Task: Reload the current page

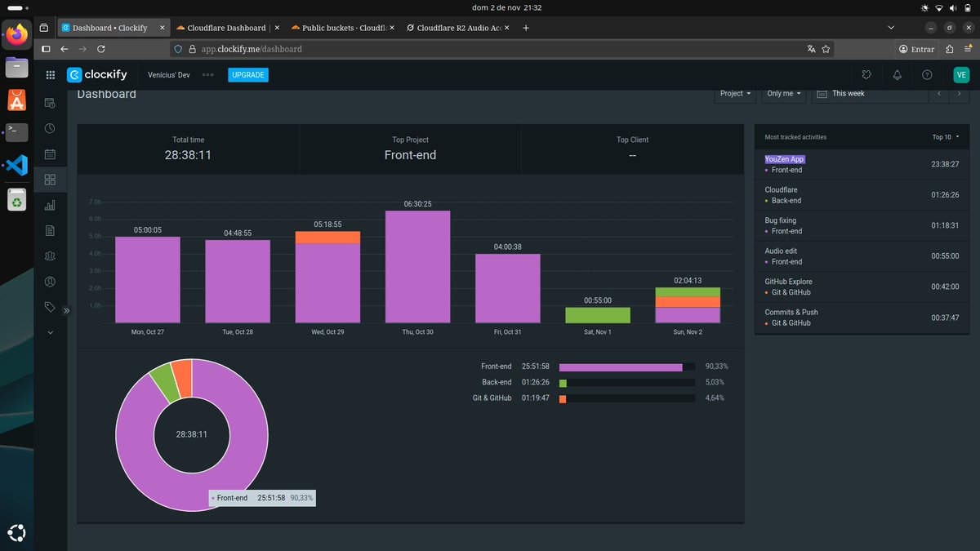Action: tap(100, 49)
